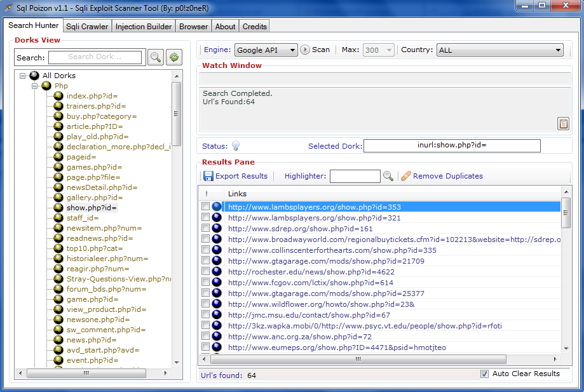This screenshot has height=392, width=584.
Task: Check the box for anc.org.za link
Action: [205, 336]
